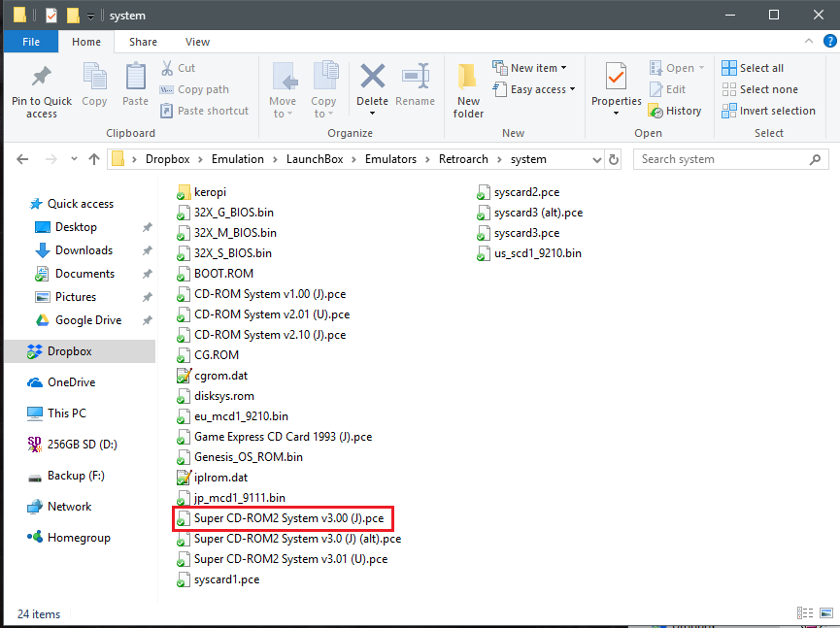Click the Rename icon
Image resolution: width=840 pixels, height=628 pixels.
click(416, 76)
